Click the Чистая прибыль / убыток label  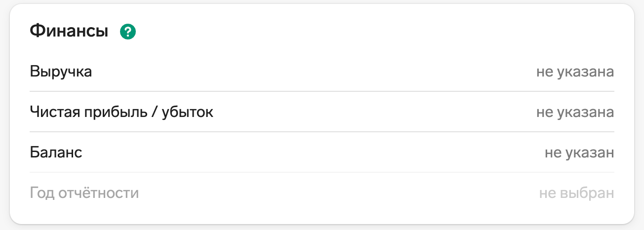pyautogui.click(x=121, y=113)
